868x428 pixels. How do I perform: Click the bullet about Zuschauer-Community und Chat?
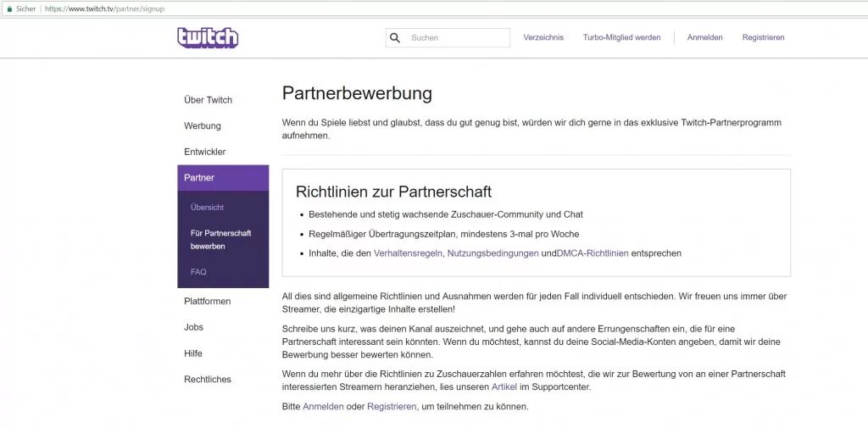coord(446,214)
